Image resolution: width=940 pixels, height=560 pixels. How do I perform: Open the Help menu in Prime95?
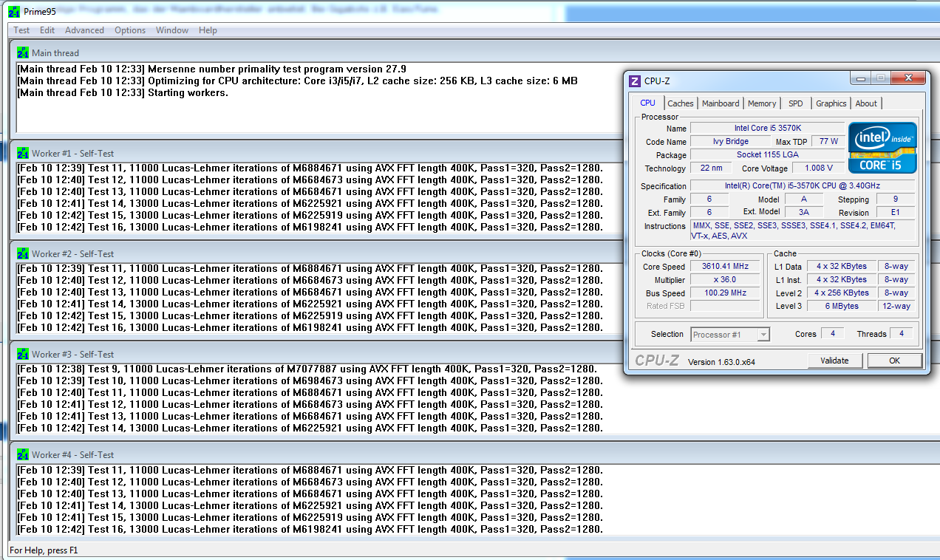click(208, 30)
